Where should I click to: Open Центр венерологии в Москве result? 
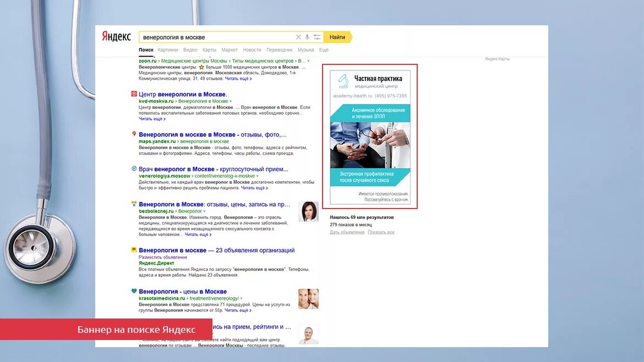183,94
